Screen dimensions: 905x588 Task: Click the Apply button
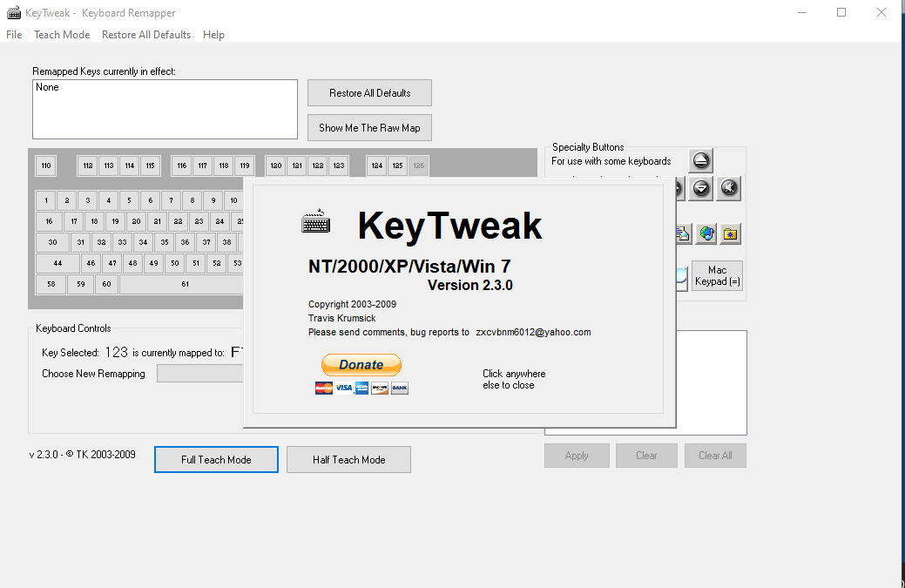point(576,455)
